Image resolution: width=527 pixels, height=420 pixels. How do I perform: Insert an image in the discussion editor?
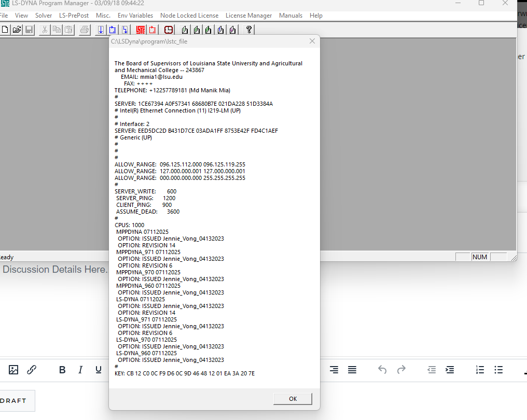point(13,370)
